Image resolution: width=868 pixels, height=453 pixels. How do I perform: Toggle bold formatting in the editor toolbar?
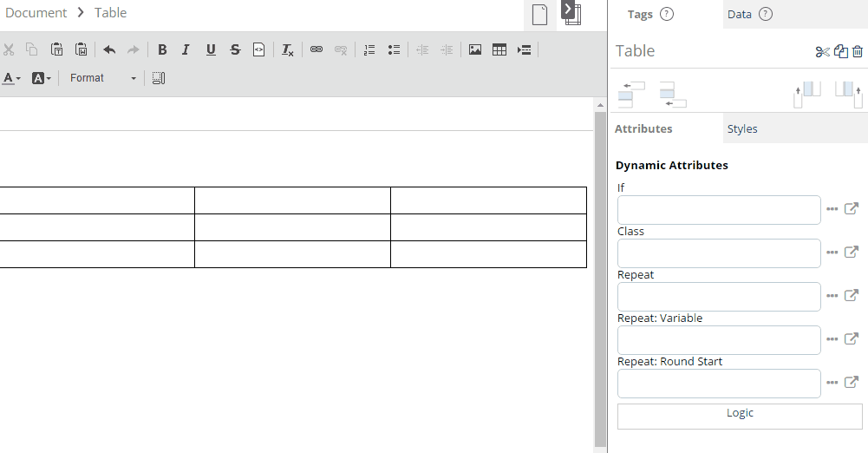(162, 50)
